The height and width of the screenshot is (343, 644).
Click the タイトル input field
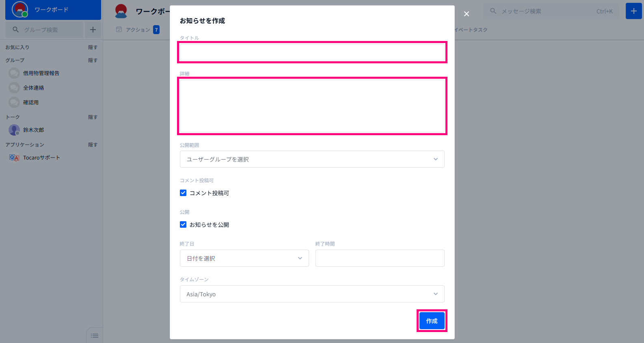[x=312, y=52]
